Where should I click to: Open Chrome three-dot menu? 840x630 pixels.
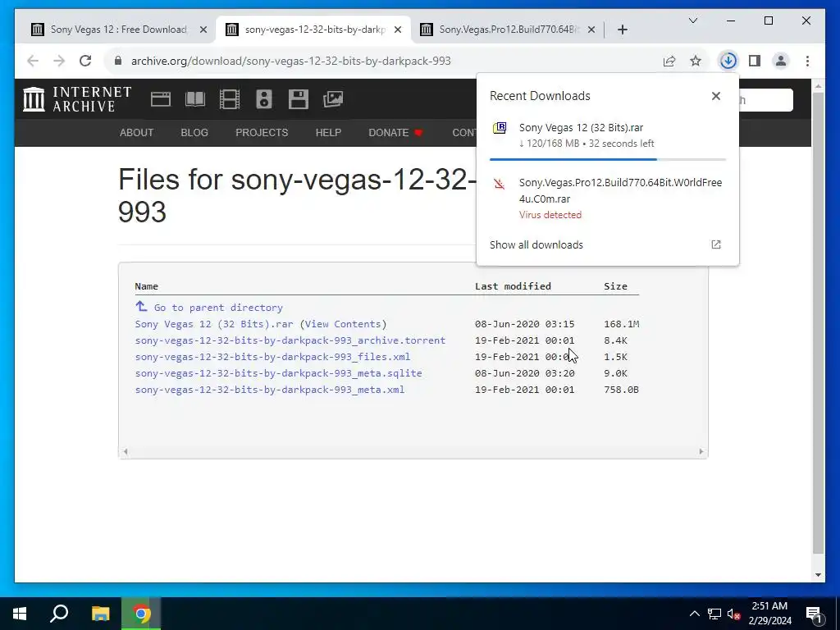[807, 61]
